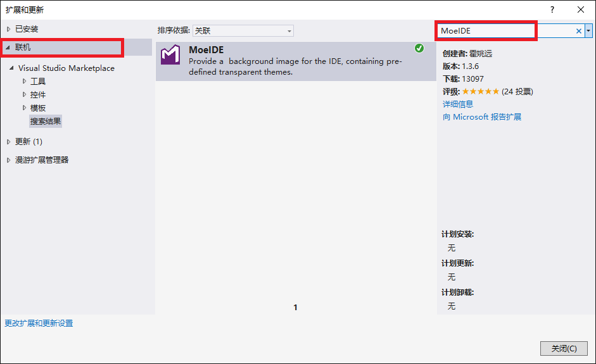The height and width of the screenshot is (364, 596).
Task: Click into the MoeIDE search field
Action: tap(505, 31)
